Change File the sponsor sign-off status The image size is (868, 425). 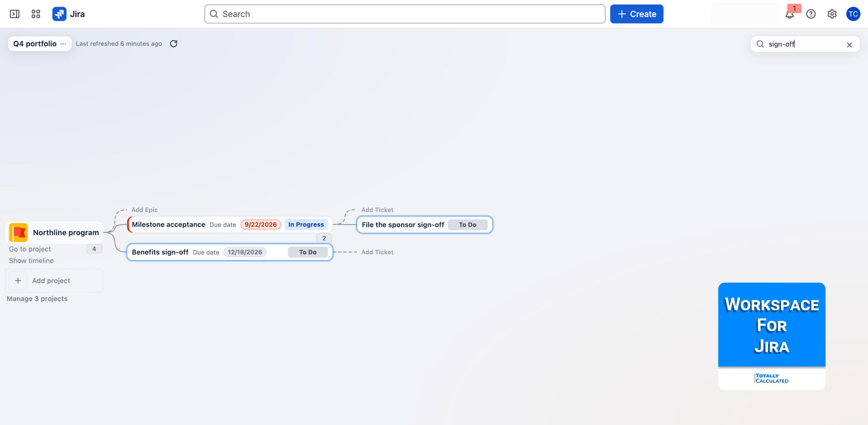click(467, 225)
